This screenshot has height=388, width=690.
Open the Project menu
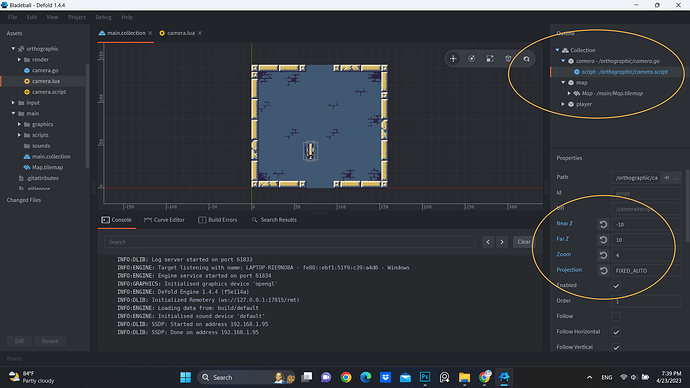(77, 17)
